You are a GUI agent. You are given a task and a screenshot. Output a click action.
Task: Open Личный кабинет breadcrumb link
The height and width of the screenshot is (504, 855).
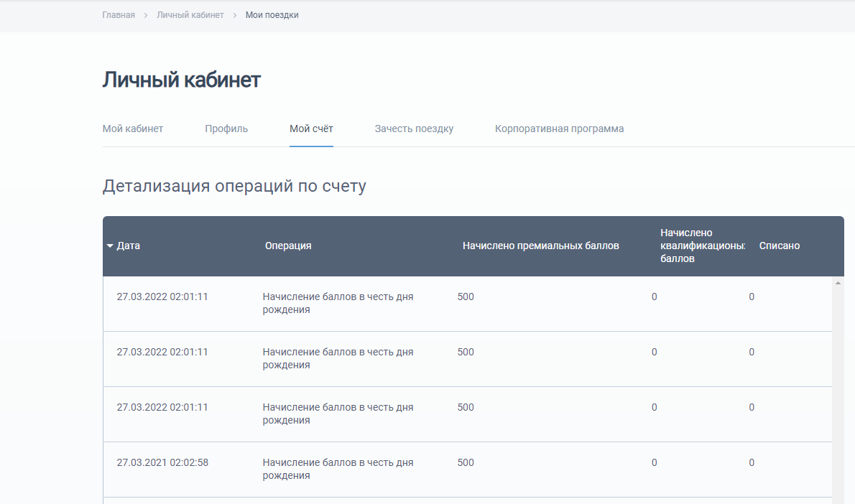click(x=190, y=15)
